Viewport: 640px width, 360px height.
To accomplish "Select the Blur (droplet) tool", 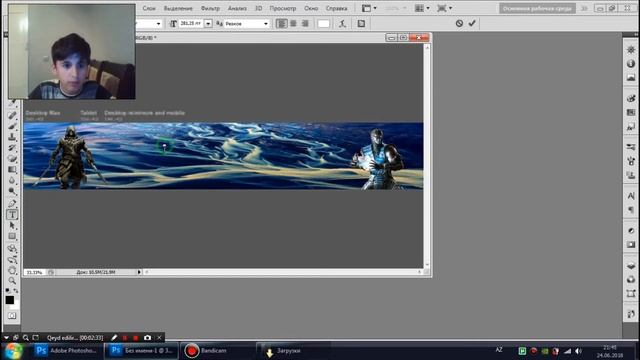I will pos(12,180).
